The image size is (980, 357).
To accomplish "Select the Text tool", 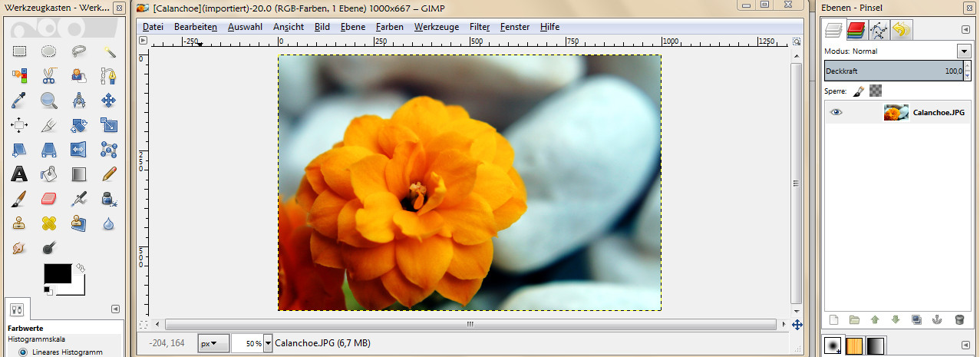I will (19, 174).
